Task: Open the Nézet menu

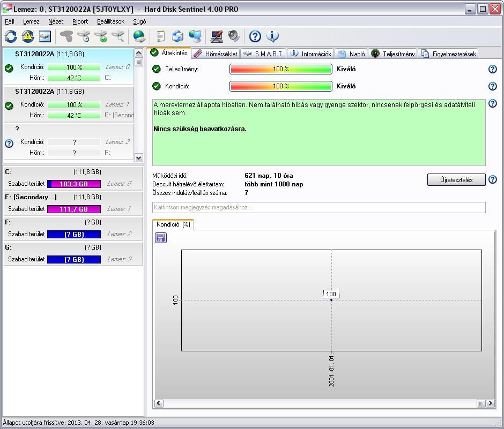Action: tap(56, 21)
